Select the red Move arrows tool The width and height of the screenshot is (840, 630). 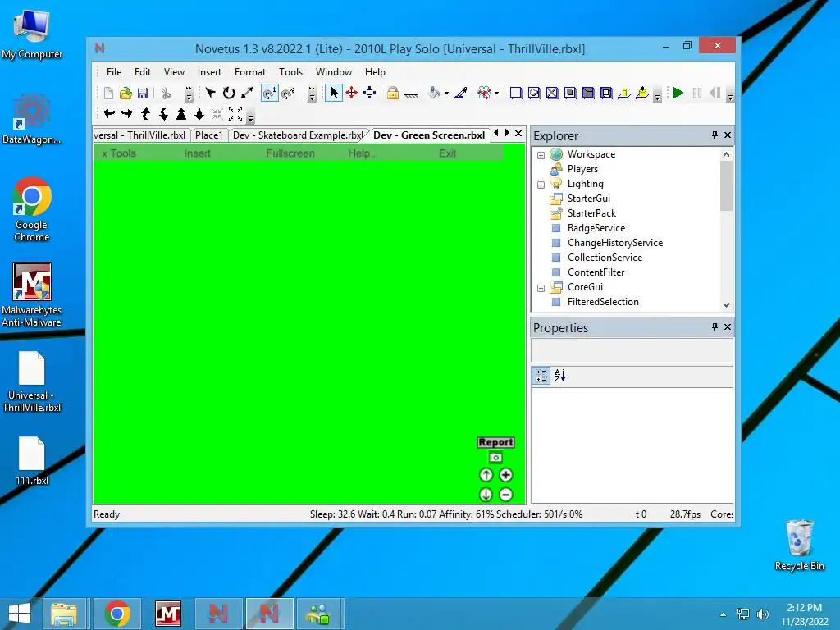(x=351, y=94)
